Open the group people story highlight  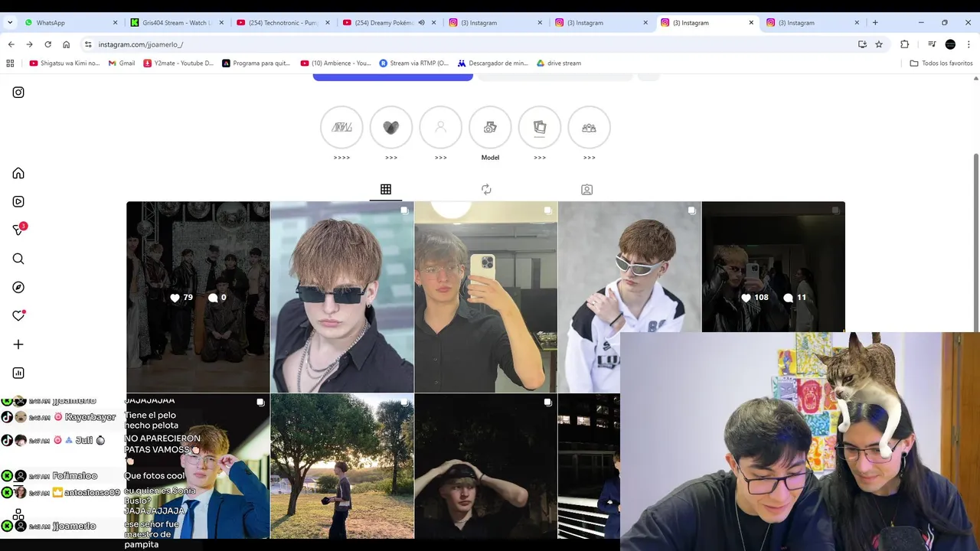590,127
